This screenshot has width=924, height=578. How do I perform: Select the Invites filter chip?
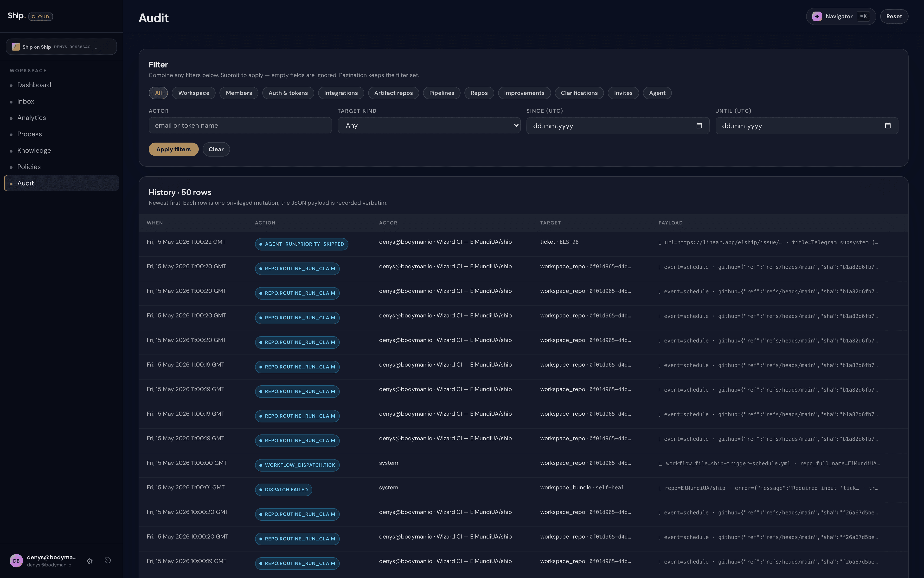point(623,93)
